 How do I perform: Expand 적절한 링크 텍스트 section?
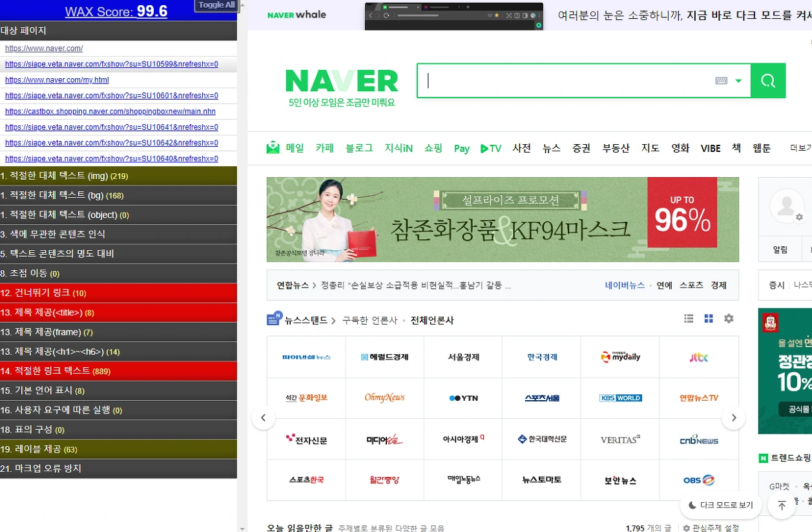tap(118, 371)
